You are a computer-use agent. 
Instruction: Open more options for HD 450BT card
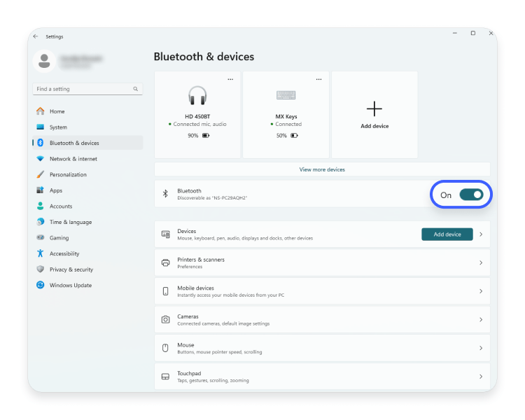click(230, 79)
